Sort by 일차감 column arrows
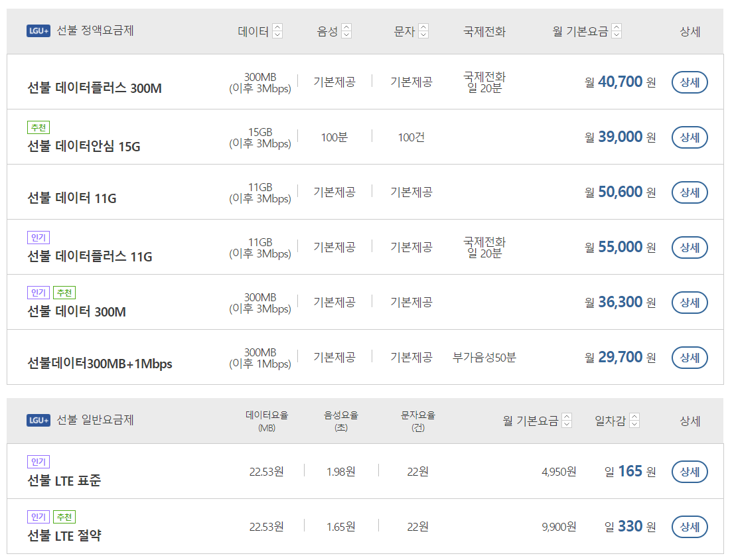 (634, 421)
